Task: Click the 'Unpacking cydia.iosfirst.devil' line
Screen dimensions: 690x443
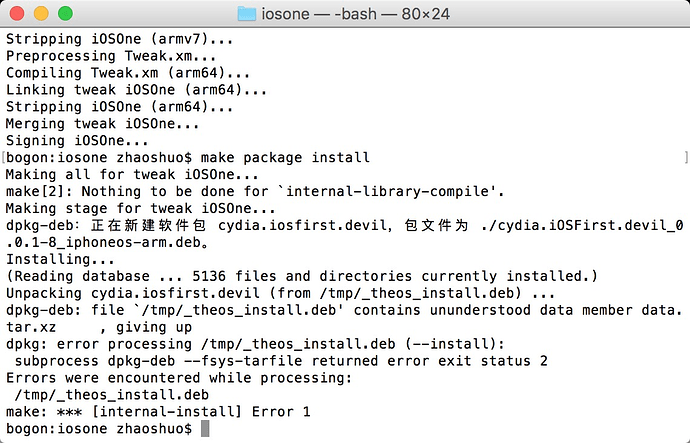Action: (x=280, y=293)
